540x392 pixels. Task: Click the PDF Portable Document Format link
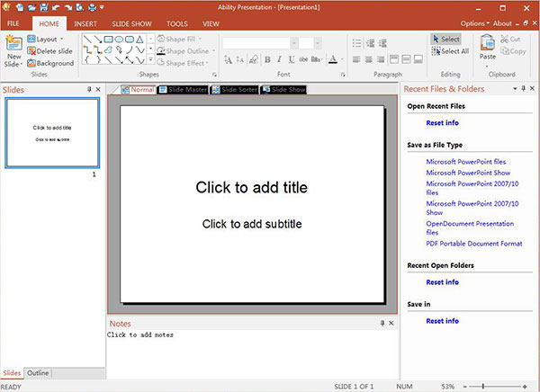click(x=473, y=244)
